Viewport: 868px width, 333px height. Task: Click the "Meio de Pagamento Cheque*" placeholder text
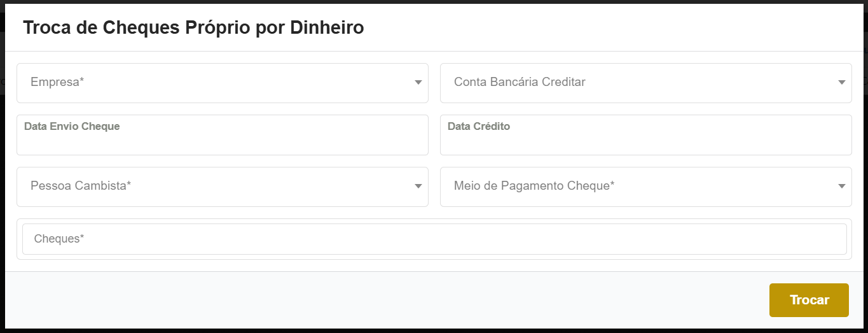(x=534, y=186)
